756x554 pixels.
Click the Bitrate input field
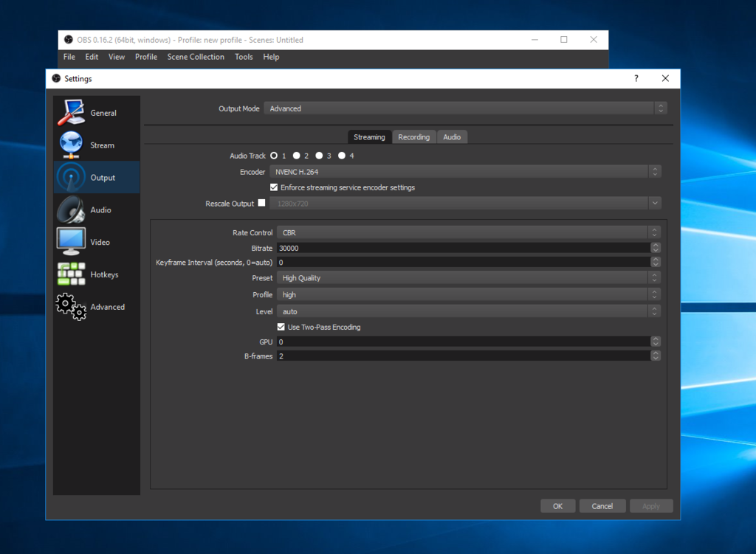pyautogui.click(x=464, y=248)
